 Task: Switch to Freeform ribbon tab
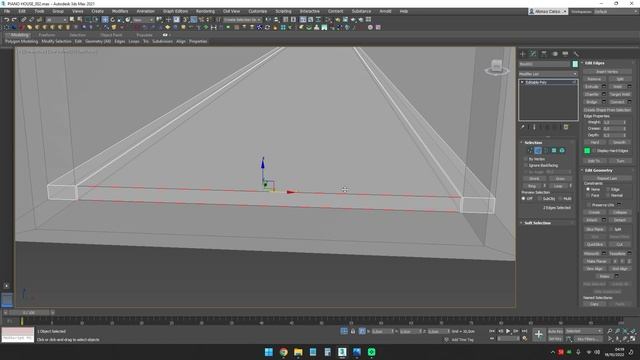[47, 35]
